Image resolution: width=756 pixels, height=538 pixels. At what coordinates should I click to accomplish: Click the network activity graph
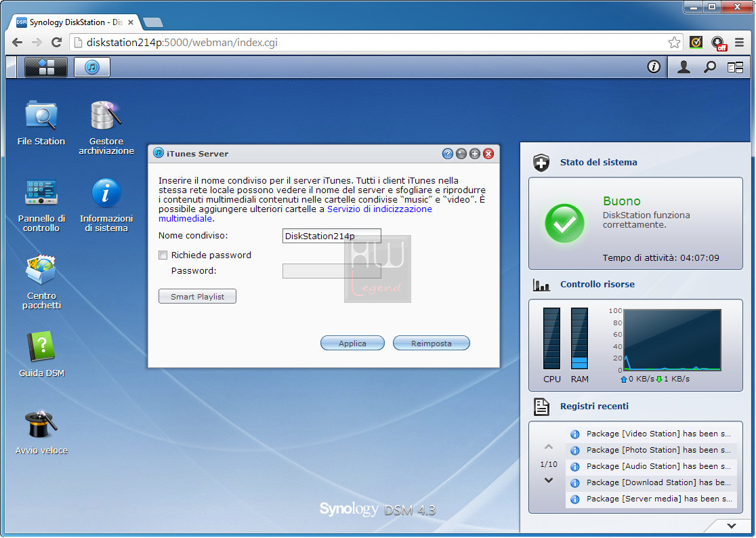point(672,340)
